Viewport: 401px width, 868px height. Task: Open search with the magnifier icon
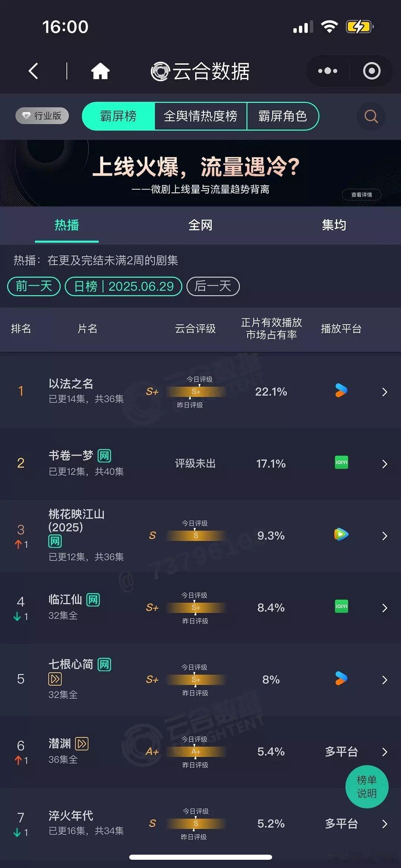[371, 116]
